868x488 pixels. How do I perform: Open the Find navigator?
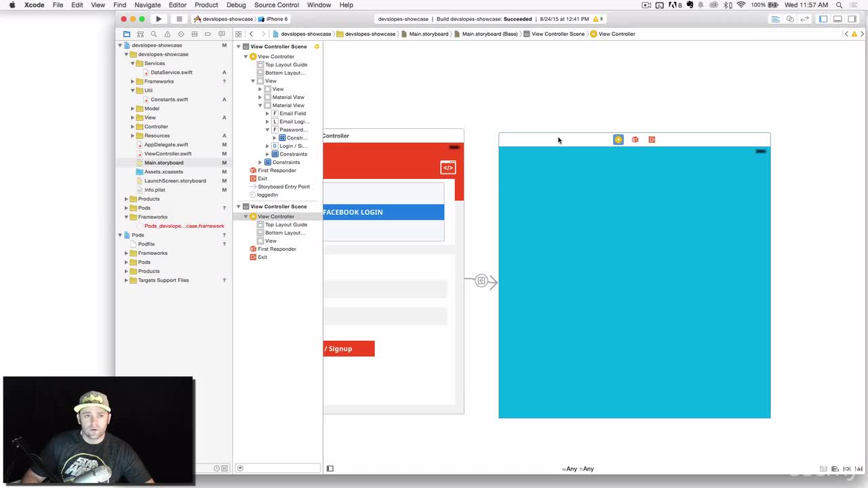154,34
